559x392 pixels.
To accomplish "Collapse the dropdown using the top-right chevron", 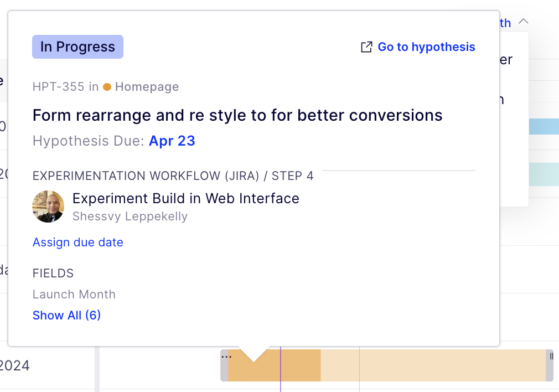I will [x=524, y=21].
